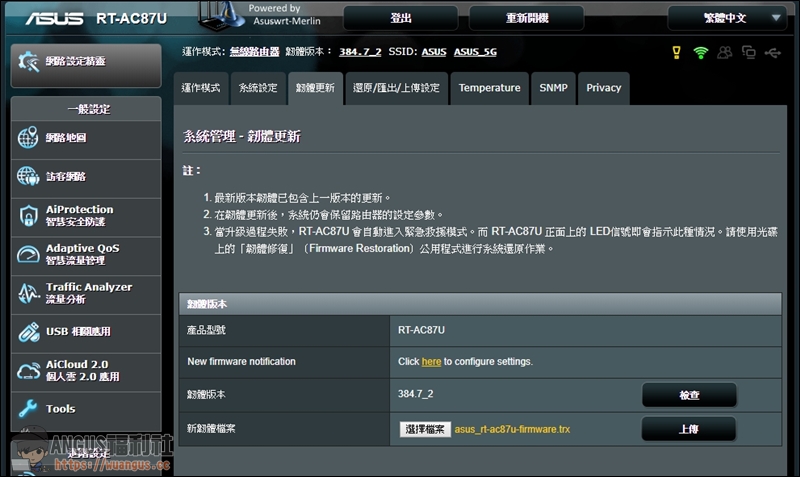Open Tools from the sidebar
The image size is (800, 477).
click(x=85, y=408)
